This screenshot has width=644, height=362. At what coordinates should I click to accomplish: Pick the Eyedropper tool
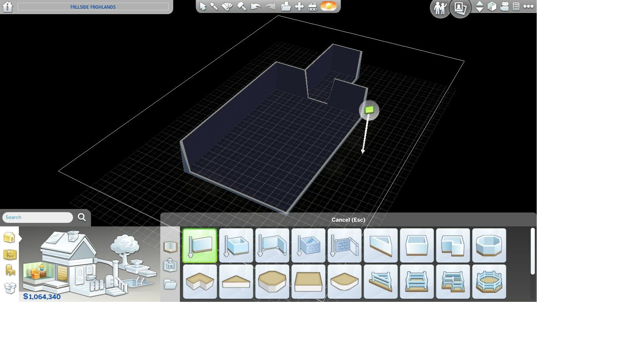click(214, 6)
